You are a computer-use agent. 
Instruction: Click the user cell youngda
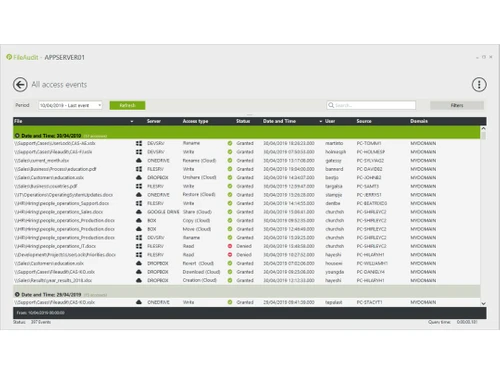point(334,272)
